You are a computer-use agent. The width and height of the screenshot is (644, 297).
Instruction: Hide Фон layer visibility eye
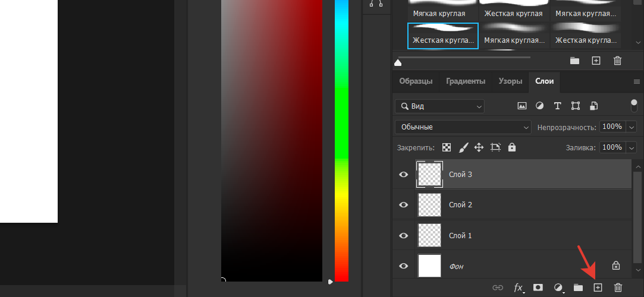click(x=404, y=266)
